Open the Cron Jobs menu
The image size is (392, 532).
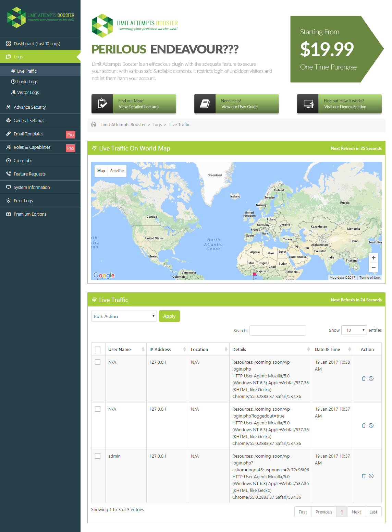[40, 160]
